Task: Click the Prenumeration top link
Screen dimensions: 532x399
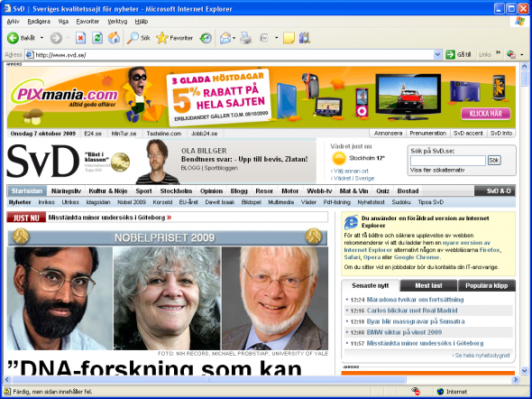Action: [427, 133]
